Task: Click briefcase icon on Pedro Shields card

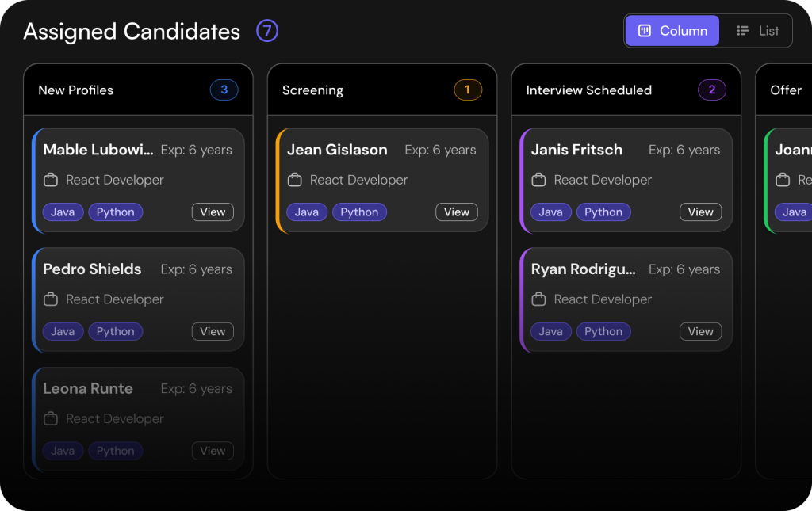Action: 51,299
